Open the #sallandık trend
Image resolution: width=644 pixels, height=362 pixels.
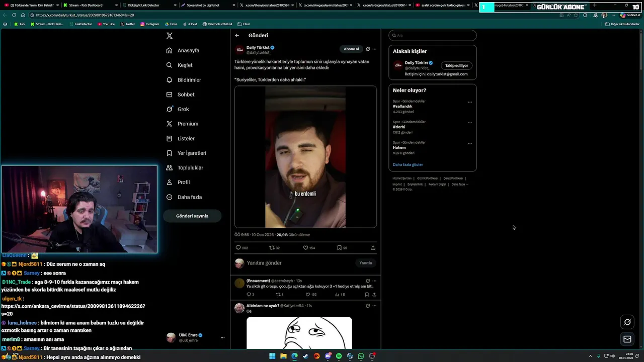403,107
